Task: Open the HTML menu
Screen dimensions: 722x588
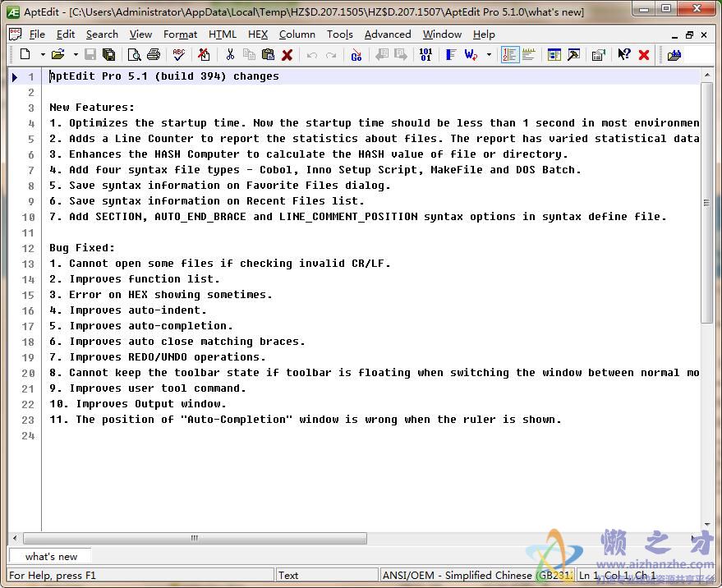Action: click(223, 34)
